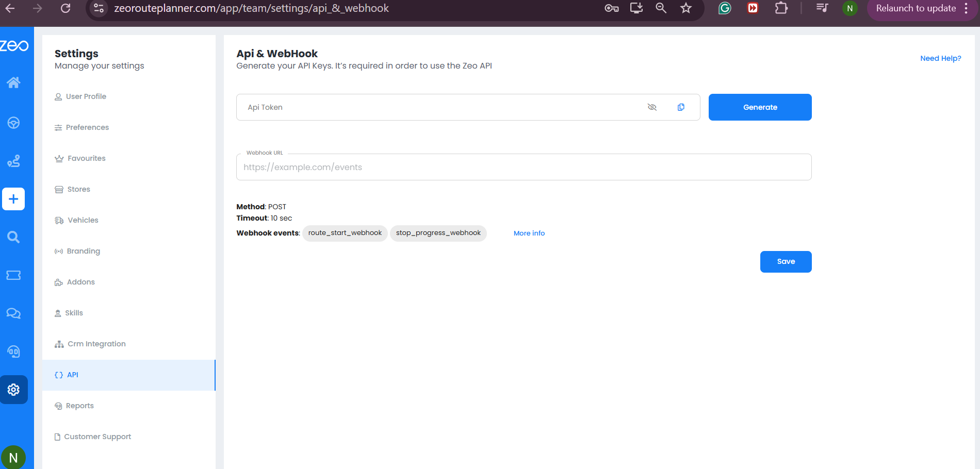Toggle API token visibility with the eye icon
This screenshot has height=469, width=980.
coord(652,107)
